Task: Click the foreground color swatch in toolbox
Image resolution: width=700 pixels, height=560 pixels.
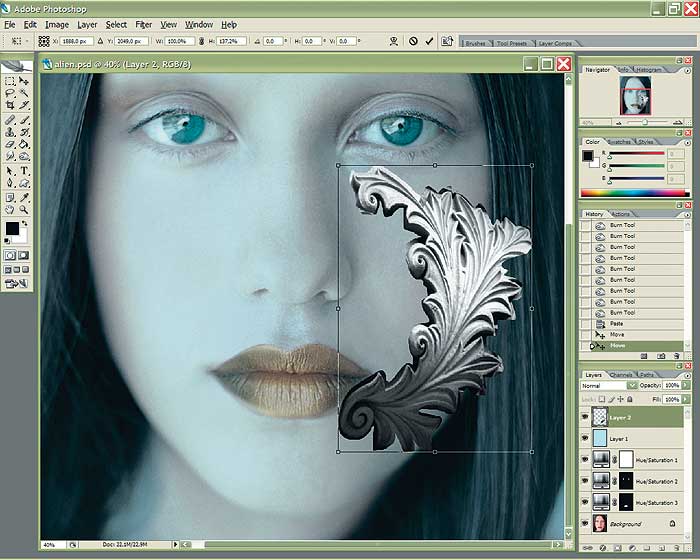Action: click(x=12, y=229)
